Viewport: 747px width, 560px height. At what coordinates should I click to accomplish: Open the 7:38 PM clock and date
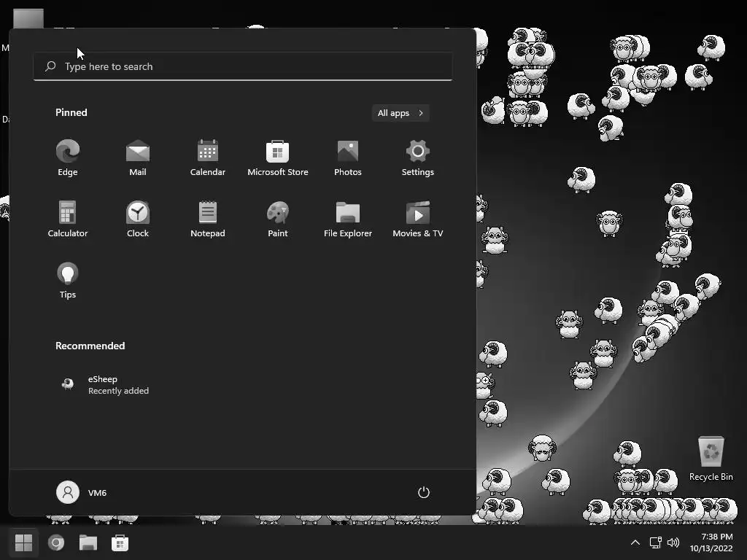click(x=711, y=542)
